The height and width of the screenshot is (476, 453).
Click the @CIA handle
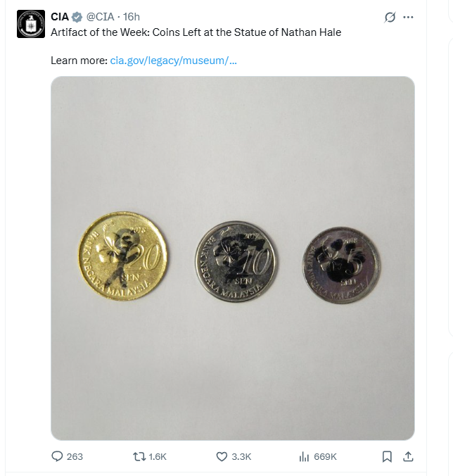pyautogui.click(x=101, y=17)
